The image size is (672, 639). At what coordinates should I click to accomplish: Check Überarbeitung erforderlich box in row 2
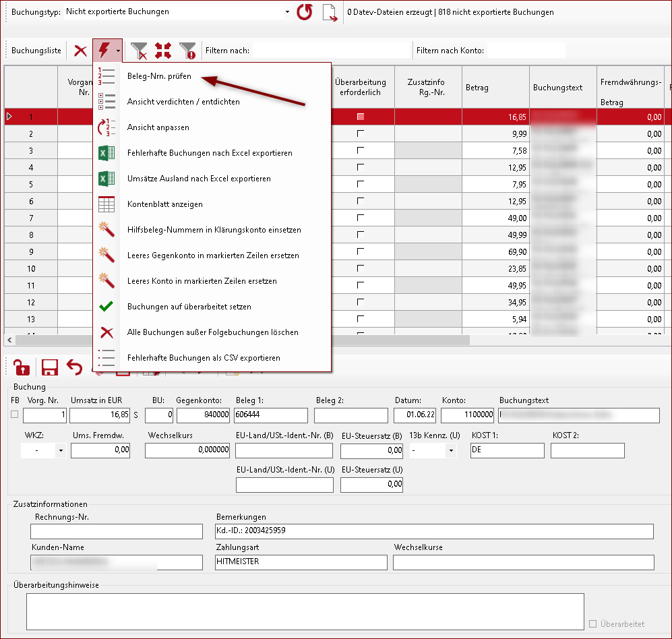coord(361,133)
